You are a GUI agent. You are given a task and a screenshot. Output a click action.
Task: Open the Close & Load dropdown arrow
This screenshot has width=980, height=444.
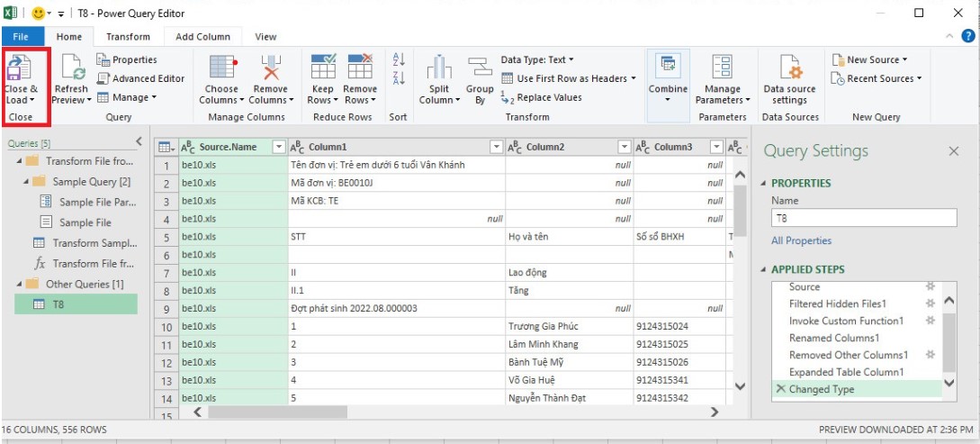click(31, 100)
